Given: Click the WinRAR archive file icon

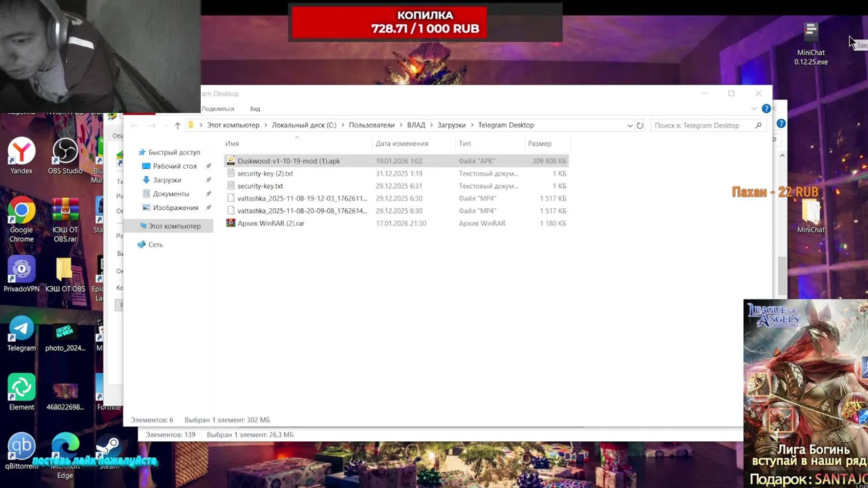Looking at the screenshot, I should (231, 223).
